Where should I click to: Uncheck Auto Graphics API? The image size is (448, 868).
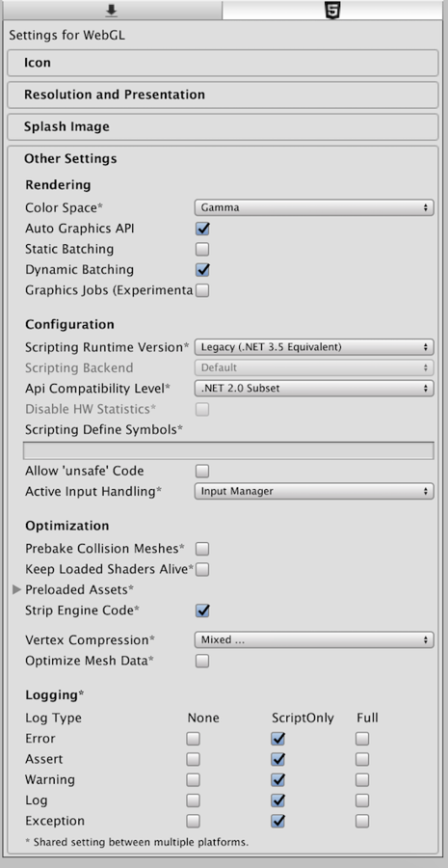(202, 229)
